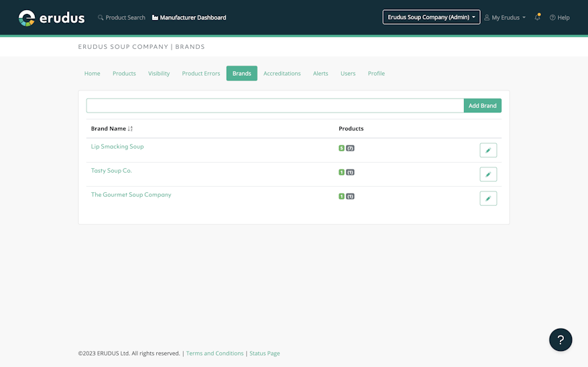Click grey badge (7) for Lip Smacking Soup

click(350, 148)
